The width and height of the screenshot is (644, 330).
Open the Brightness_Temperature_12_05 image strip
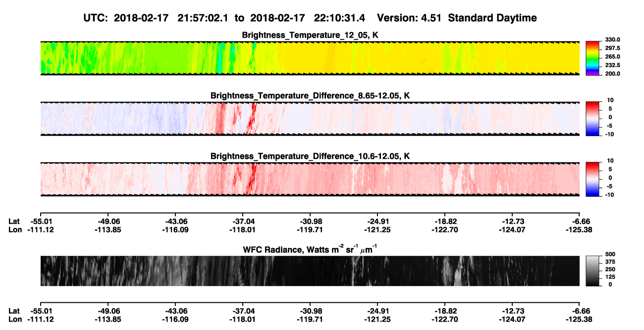click(x=310, y=58)
